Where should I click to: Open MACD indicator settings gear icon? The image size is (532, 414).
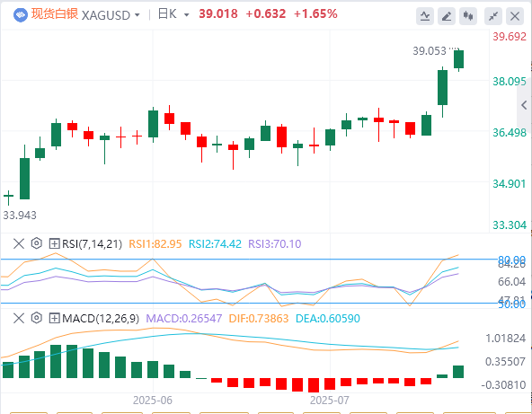point(36,318)
